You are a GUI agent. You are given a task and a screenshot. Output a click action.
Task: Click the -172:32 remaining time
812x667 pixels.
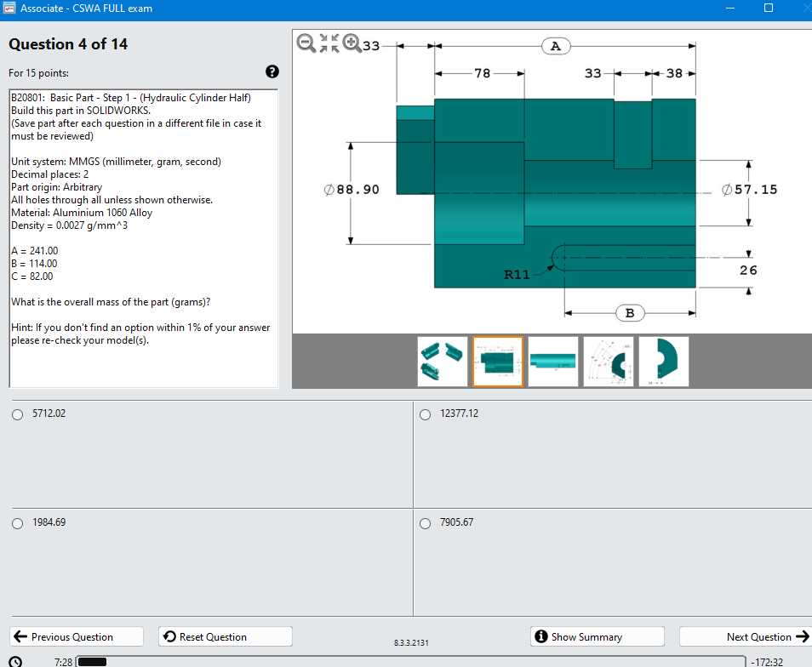(767, 662)
